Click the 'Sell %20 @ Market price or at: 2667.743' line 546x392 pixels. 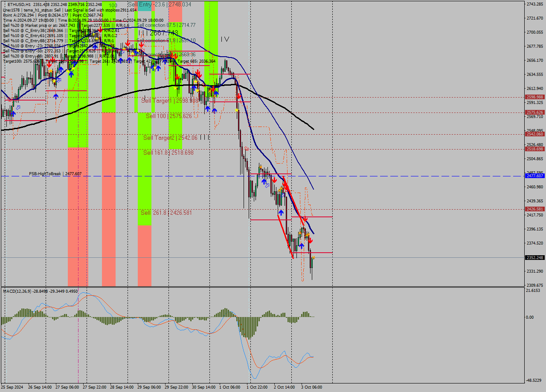tap(39, 25)
